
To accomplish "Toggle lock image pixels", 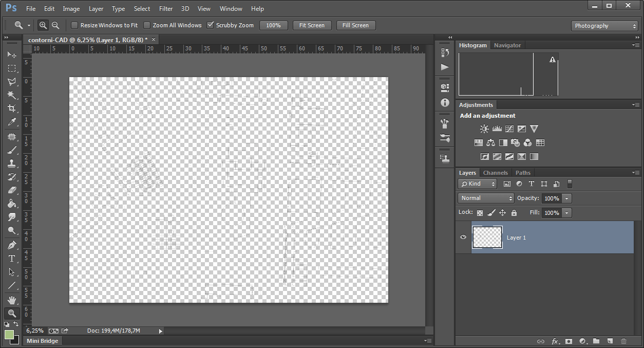I will click(491, 213).
